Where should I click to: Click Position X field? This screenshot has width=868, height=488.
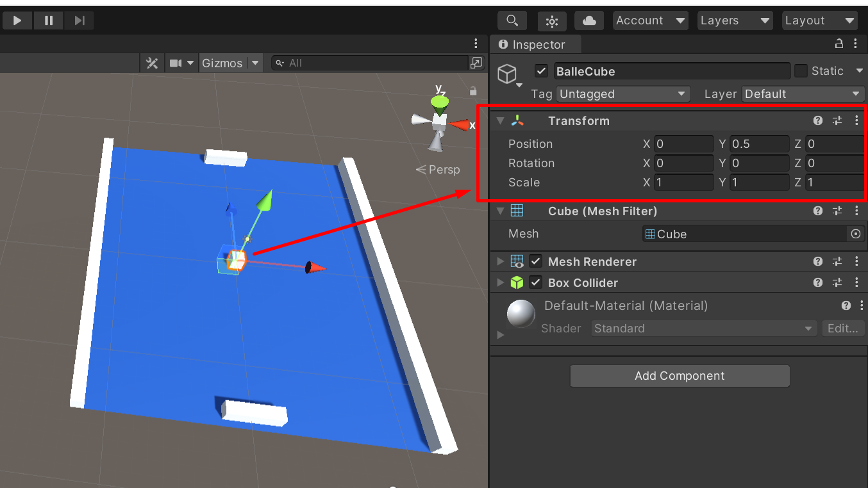coord(683,144)
